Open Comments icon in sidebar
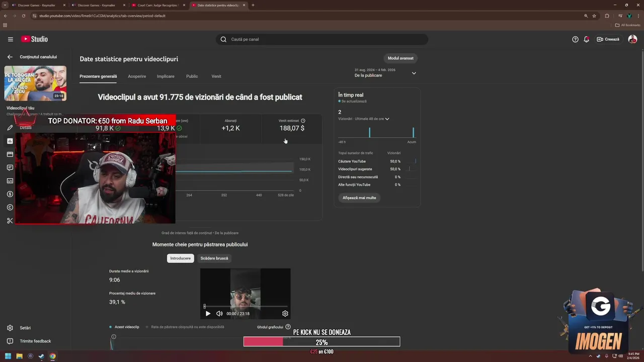The height and width of the screenshot is (362, 644). click(x=10, y=167)
